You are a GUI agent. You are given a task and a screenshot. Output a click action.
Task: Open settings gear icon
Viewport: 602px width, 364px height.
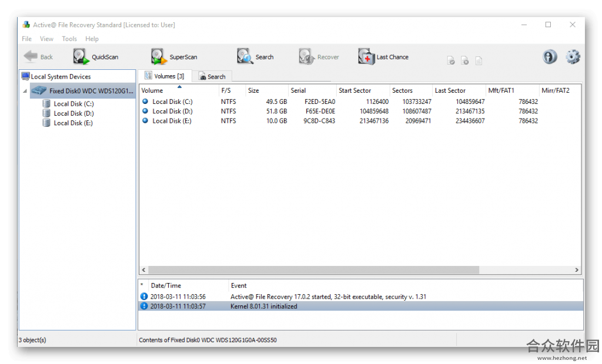pyautogui.click(x=573, y=57)
